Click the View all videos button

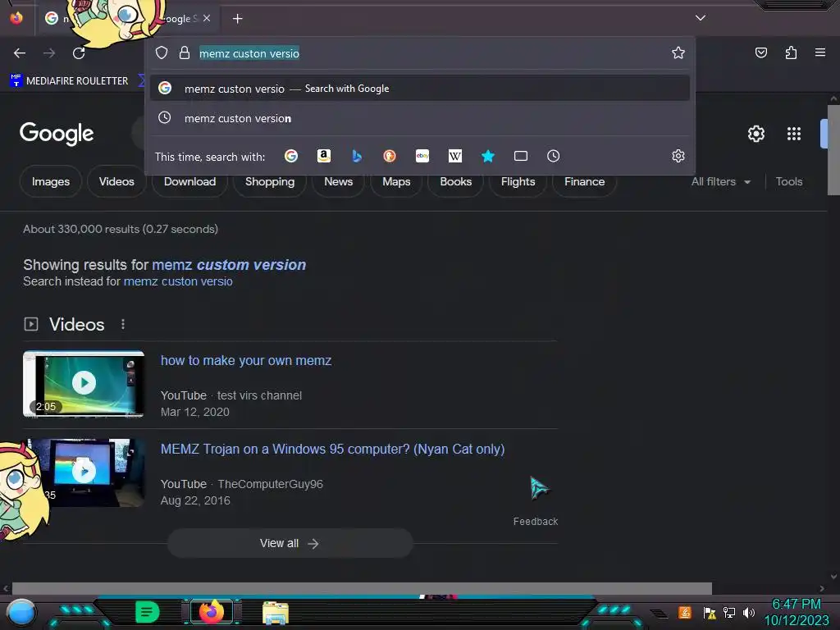(290, 543)
